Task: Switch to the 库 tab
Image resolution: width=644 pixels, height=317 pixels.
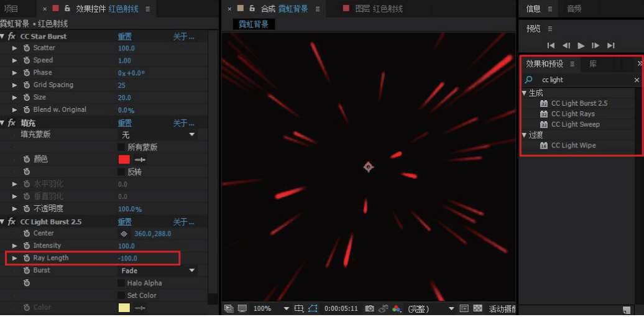Action: coord(593,63)
